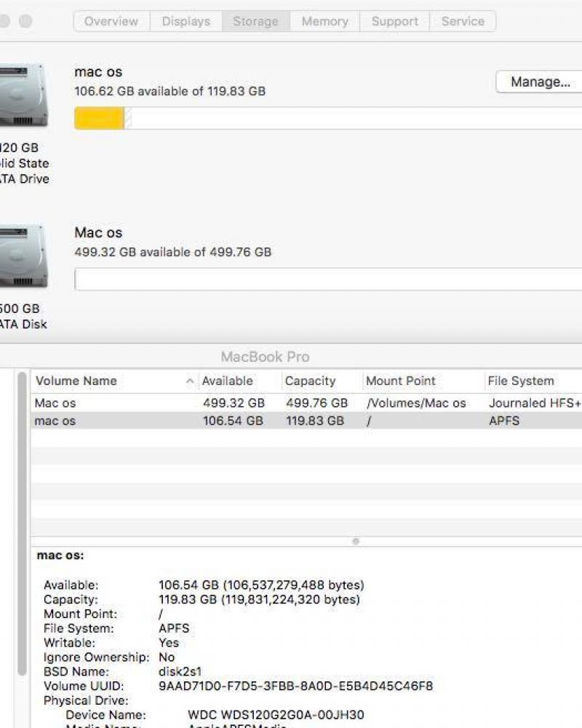Image resolution: width=582 pixels, height=728 pixels.
Task: Go to the Memory tab
Action: point(325,21)
